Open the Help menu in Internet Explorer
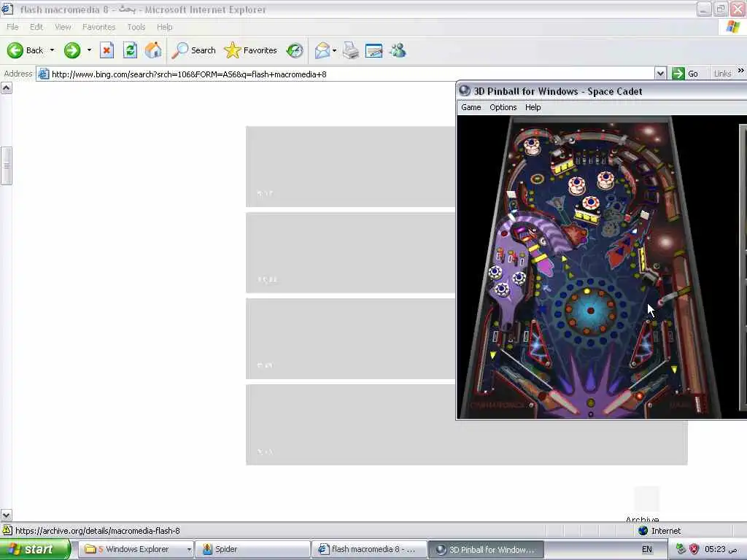 [x=165, y=27]
